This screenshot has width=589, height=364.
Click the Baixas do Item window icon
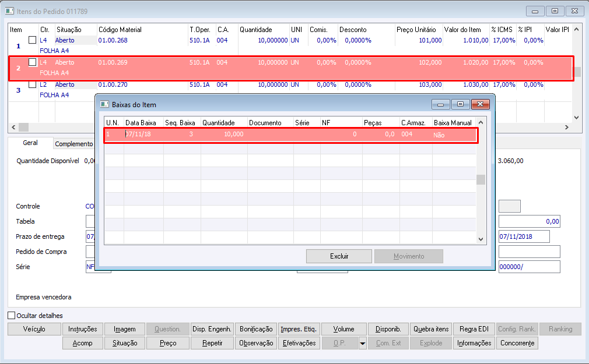click(104, 104)
